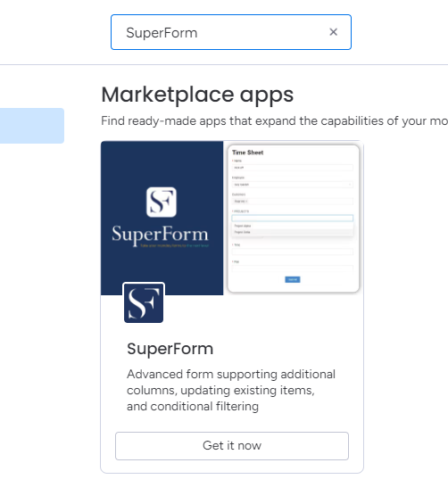This screenshot has width=448, height=496.
Task: Focus the SuperForm search input field
Action: click(231, 32)
